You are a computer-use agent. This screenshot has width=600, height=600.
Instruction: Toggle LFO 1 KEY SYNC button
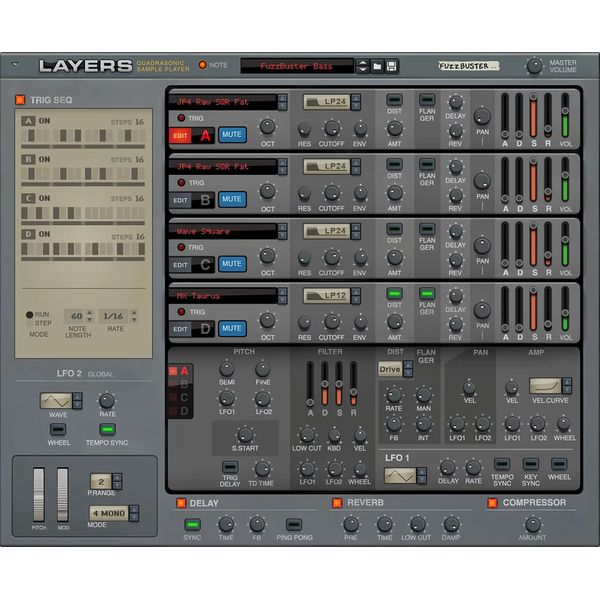(x=531, y=464)
